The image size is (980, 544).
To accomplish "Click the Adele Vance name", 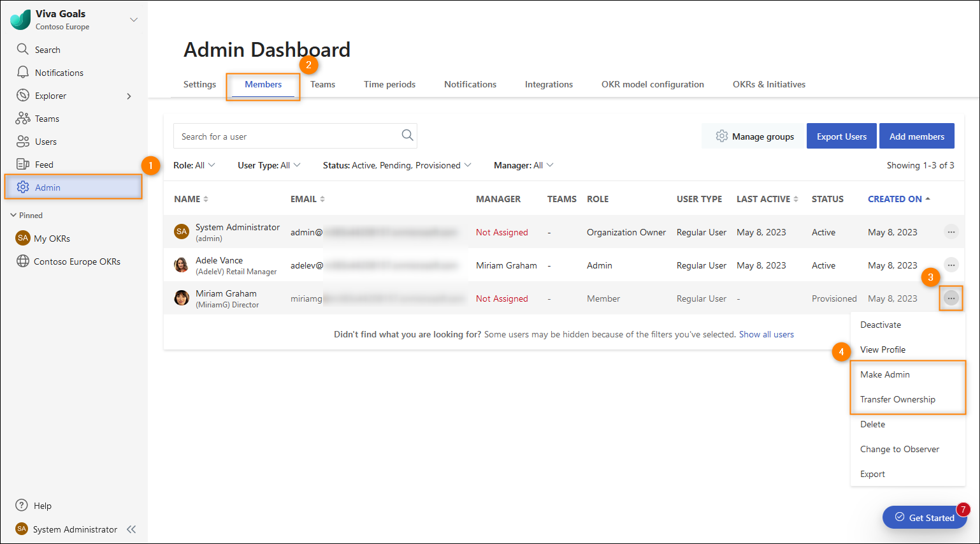I will click(219, 260).
